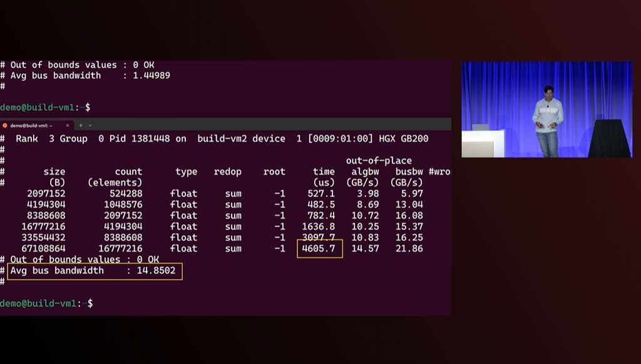Viewport: 641px width, 364px height.
Task: Click the upper terminal demo@build-vm1 prompt
Action: (x=45, y=108)
